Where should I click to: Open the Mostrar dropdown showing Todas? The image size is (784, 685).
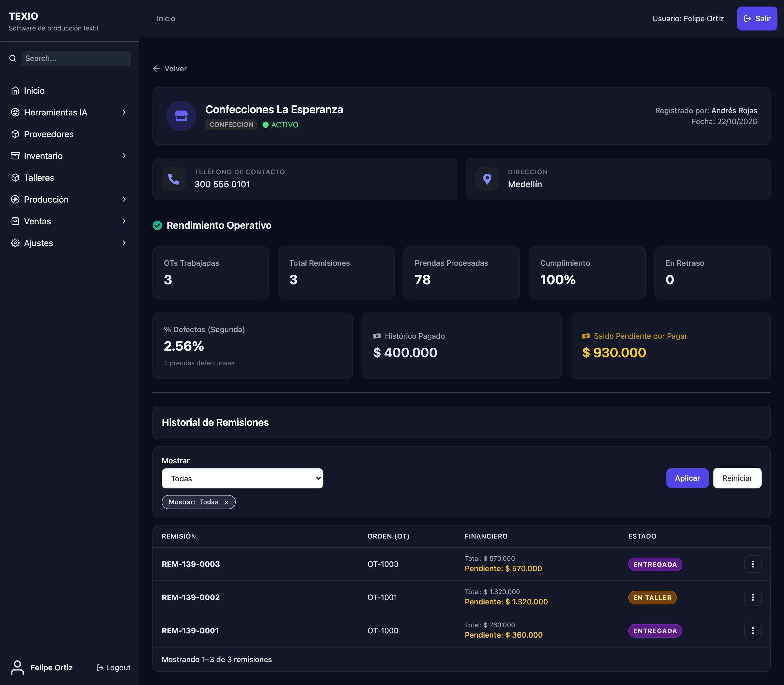(242, 479)
